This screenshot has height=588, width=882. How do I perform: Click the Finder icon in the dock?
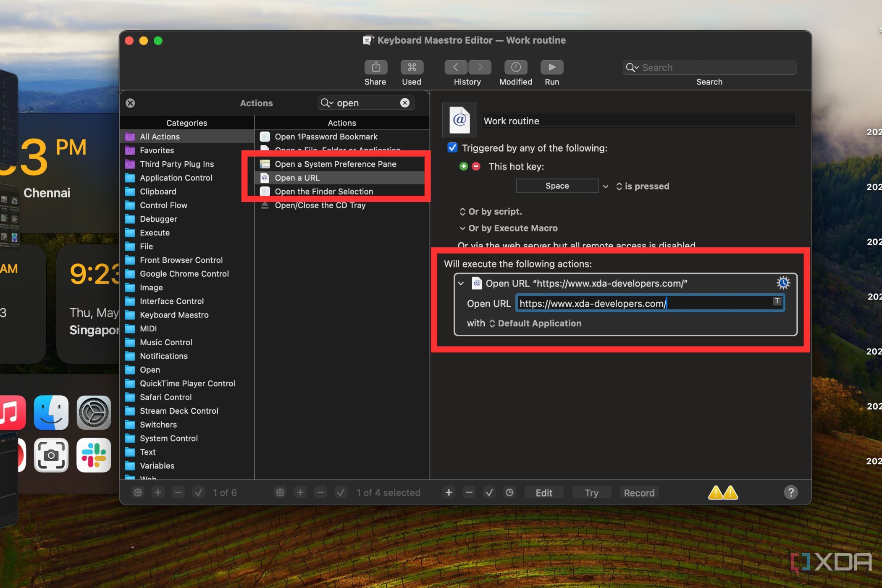(x=52, y=413)
